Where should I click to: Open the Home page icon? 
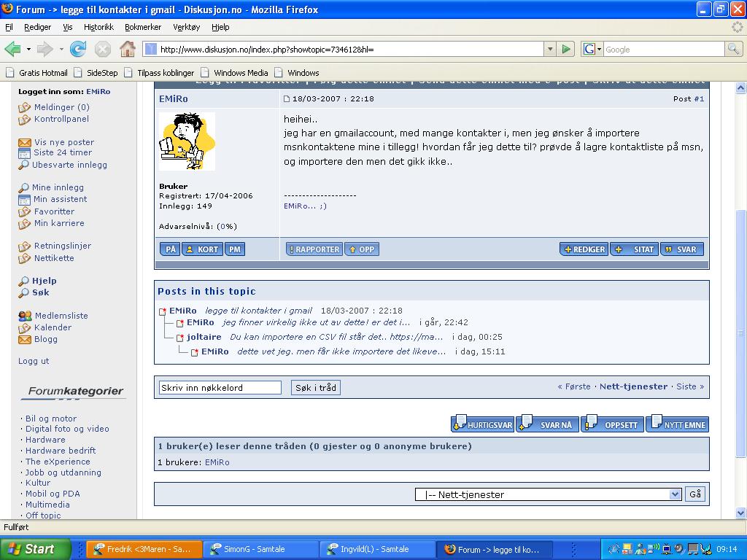coord(127,49)
